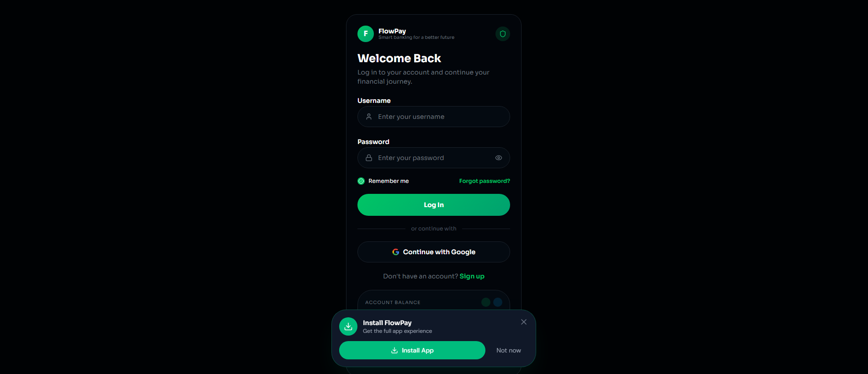Click the shield security icon in header
868x374 pixels.
(503, 34)
